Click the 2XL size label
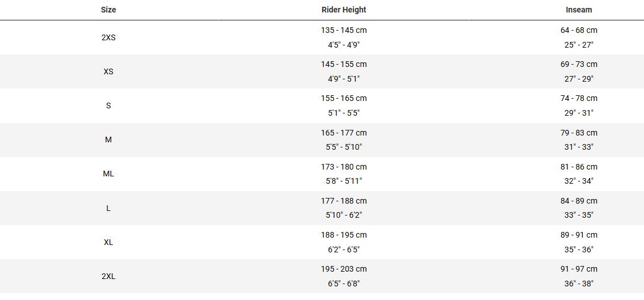The image size is (644, 300). coord(108,276)
